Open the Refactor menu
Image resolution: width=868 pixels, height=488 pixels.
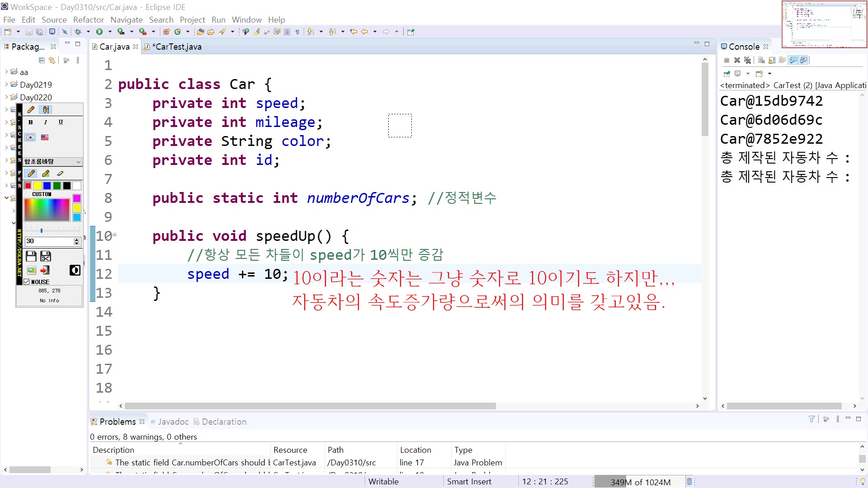pos(88,20)
